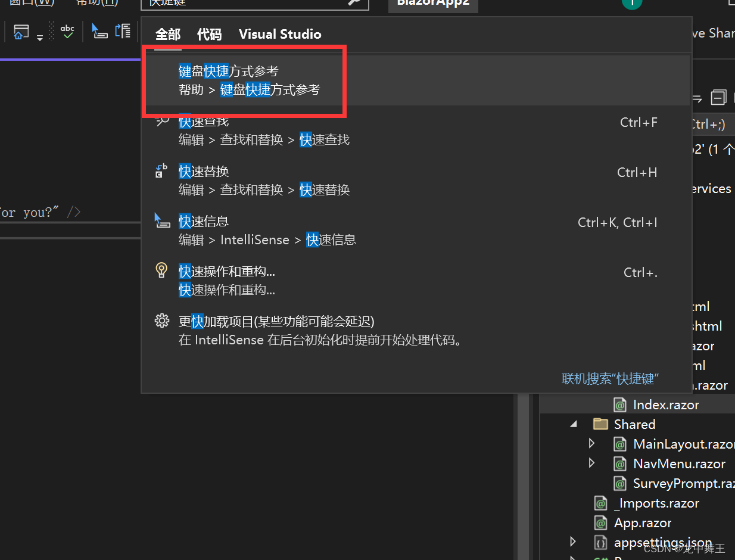Select the 快速替换 result text
Image resolution: width=735 pixels, height=560 pixels.
coord(204,172)
